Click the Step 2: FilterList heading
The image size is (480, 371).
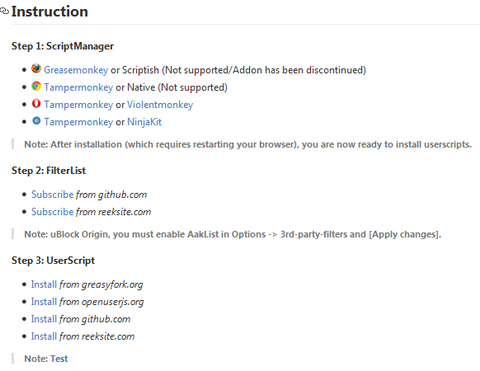(x=49, y=171)
